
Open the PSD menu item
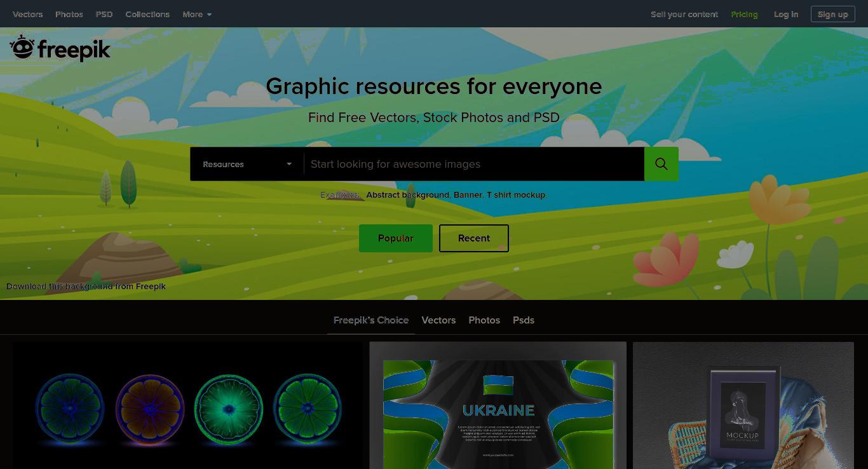[104, 14]
